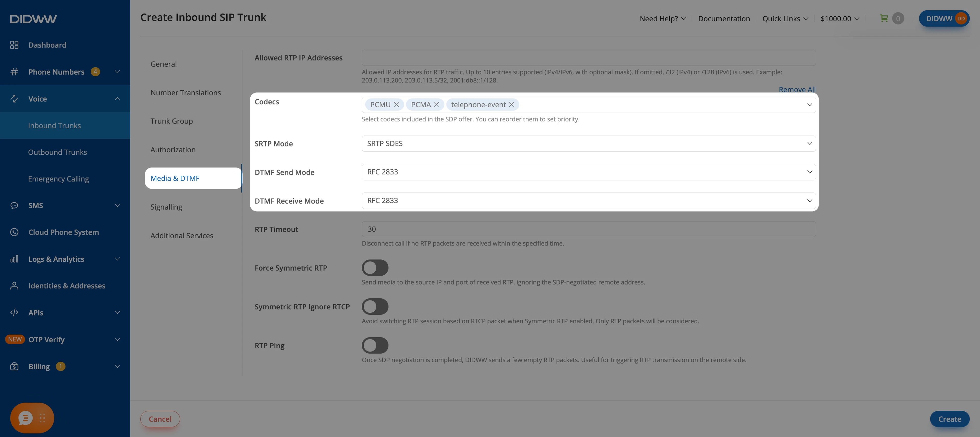
Task: Open the Documentation link
Action: pyautogui.click(x=724, y=19)
